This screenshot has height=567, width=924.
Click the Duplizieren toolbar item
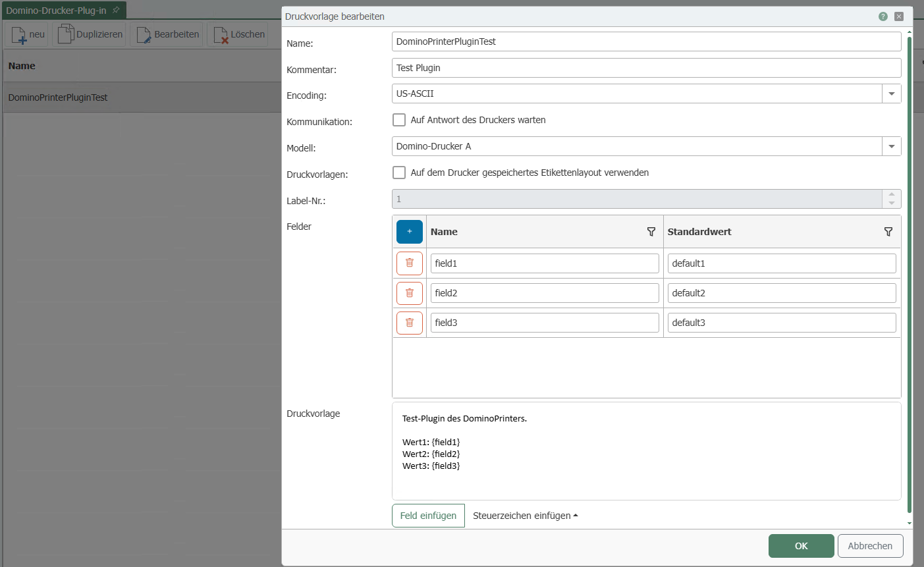(90, 34)
